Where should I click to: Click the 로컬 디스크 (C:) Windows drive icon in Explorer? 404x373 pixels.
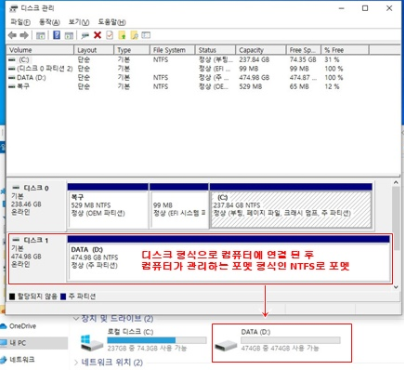92,343
